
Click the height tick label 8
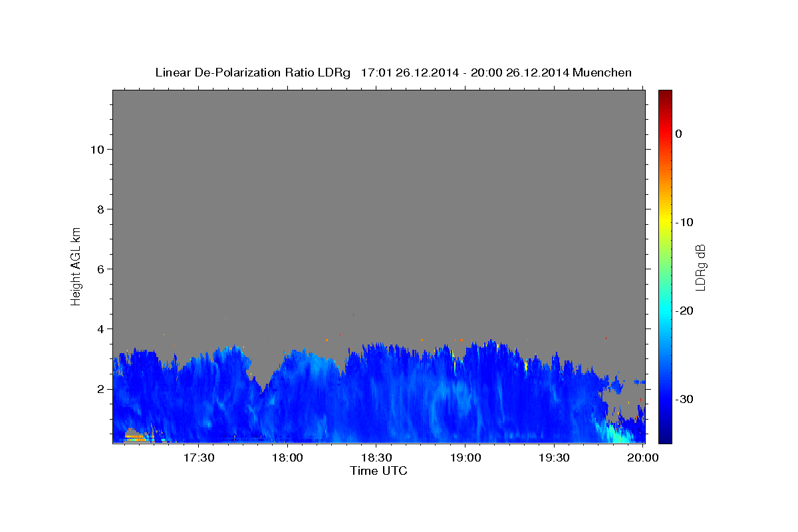[x=100, y=209]
